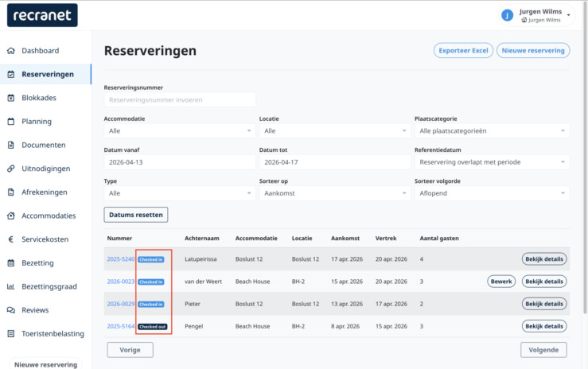Click the Datum tot date field
The height and width of the screenshot is (369, 588).
click(335, 162)
